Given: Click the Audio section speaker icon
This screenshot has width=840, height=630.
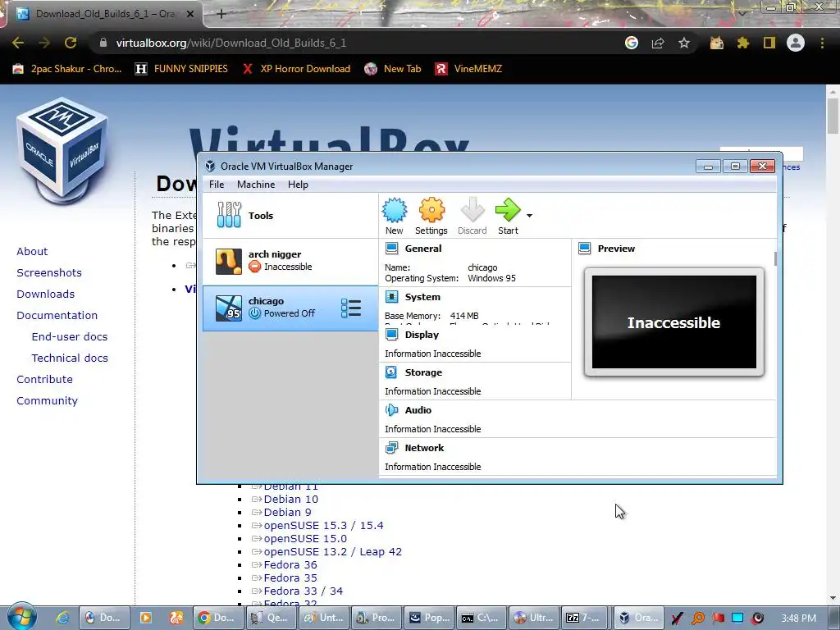Looking at the screenshot, I should 391,410.
